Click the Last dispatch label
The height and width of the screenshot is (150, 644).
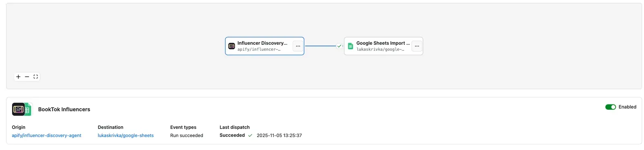tap(235, 127)
